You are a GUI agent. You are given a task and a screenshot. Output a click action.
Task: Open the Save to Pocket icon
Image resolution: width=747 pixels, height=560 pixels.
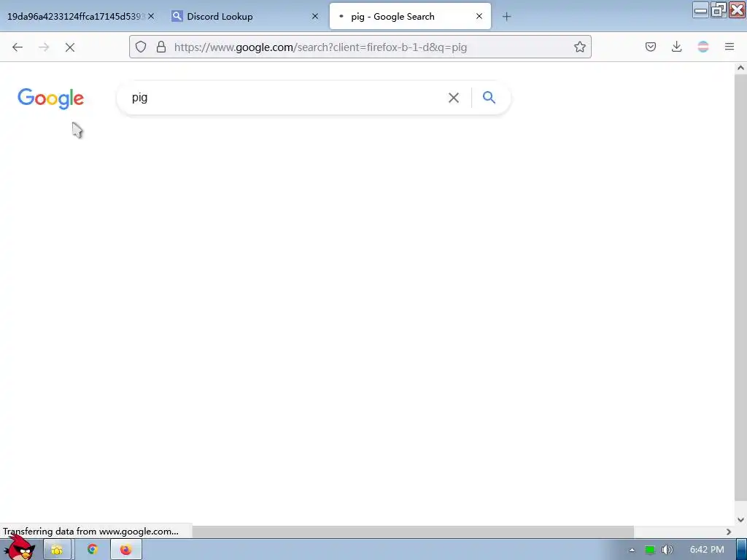click(x=650, y=47)
